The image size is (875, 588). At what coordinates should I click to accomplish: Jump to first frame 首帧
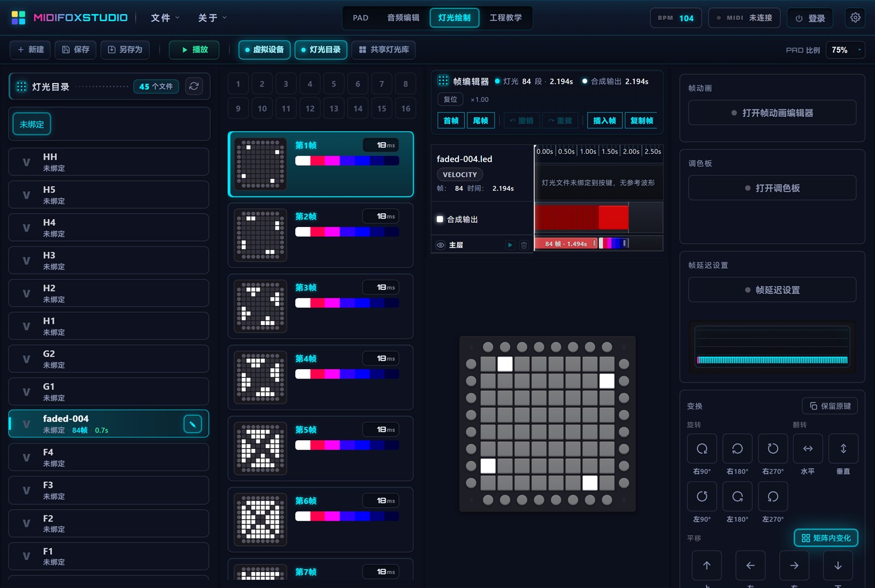pyautogui.click(x=451, y=120)
